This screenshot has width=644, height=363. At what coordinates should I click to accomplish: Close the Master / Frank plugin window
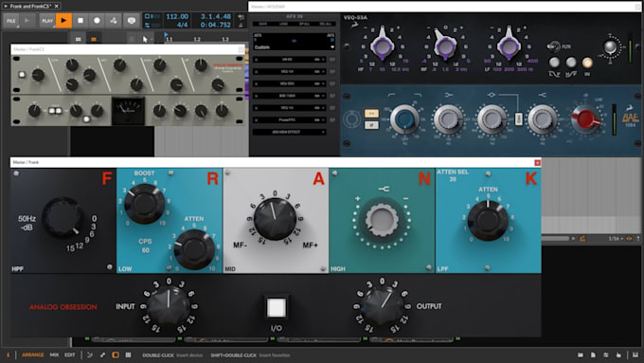click(537, 163)
